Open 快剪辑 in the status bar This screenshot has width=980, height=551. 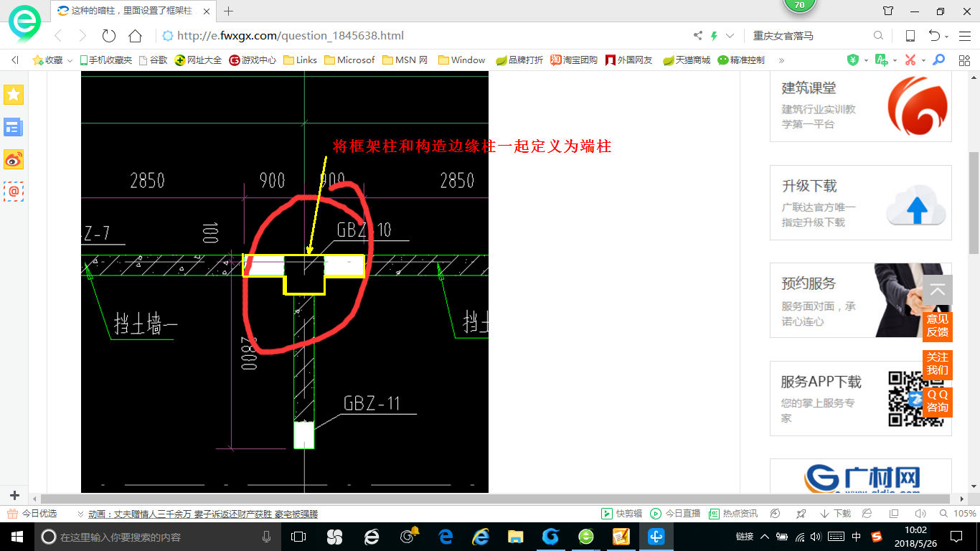[x=621, y=514]
